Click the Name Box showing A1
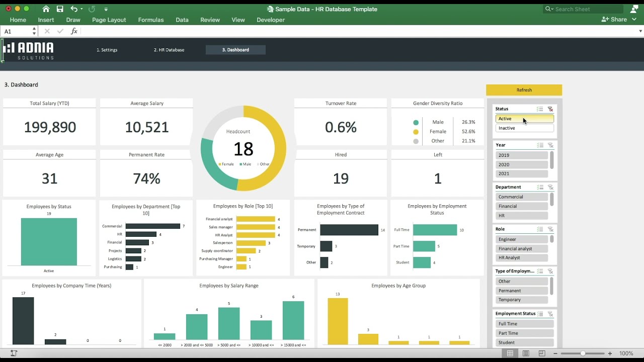Screen dimensions: 644x362 16,31
